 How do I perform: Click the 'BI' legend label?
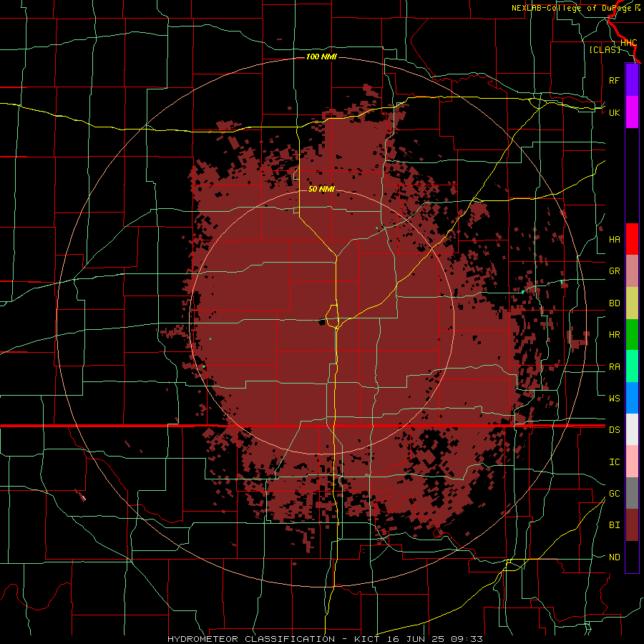pos(614,525)
